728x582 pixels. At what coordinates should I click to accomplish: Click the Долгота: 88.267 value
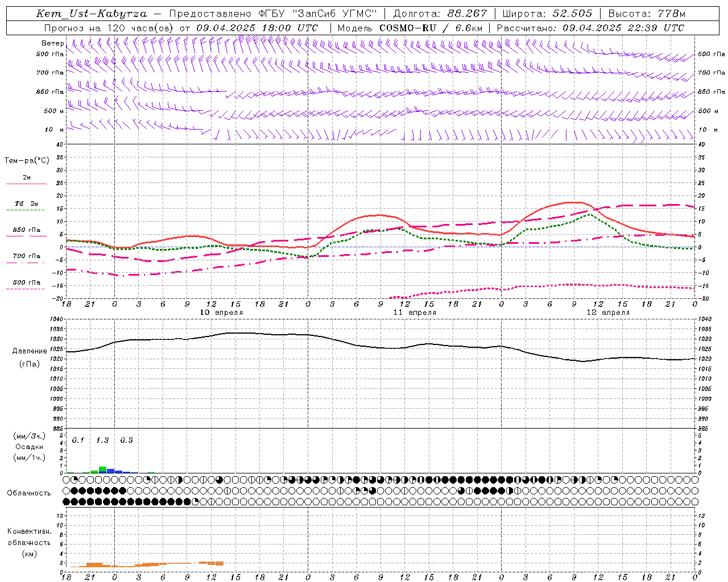coord(440,14)
